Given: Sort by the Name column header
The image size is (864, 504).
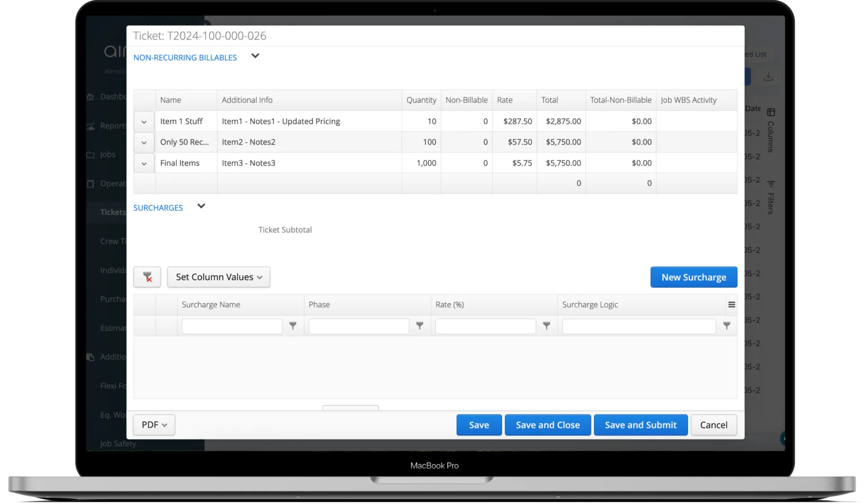Looking at the screenshot, I should point(186,100).
